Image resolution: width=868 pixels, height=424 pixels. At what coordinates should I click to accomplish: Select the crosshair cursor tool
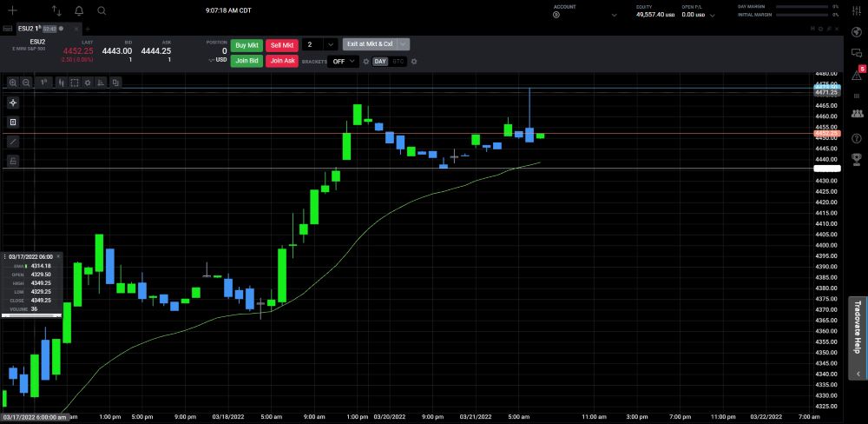pos(13,103)
